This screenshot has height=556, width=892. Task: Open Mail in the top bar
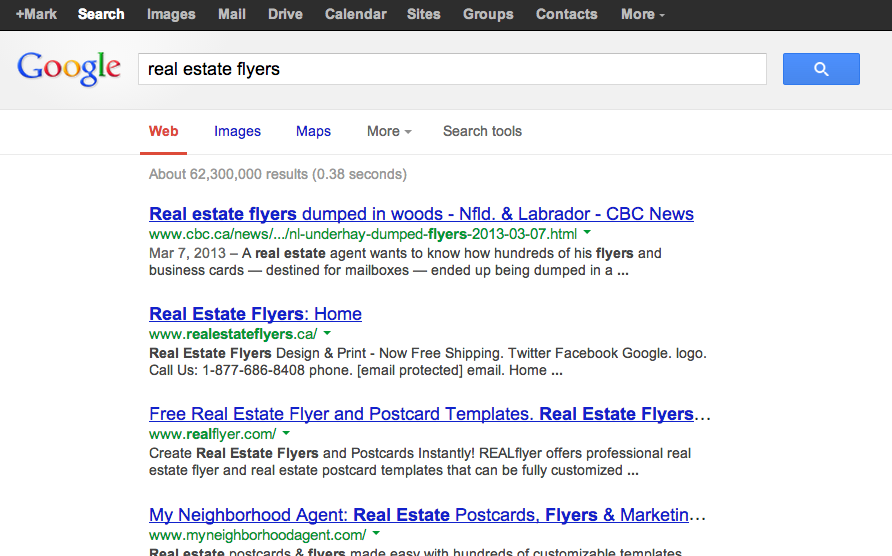click(x=232, y=14)
